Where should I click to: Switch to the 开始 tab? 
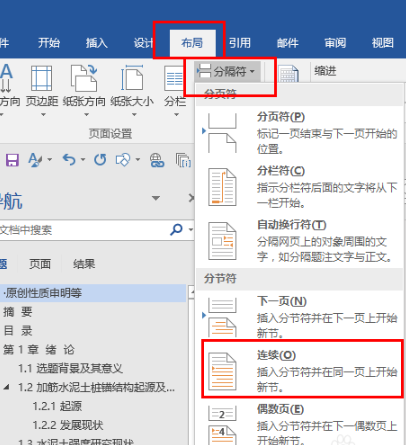[x=49, y=43]
